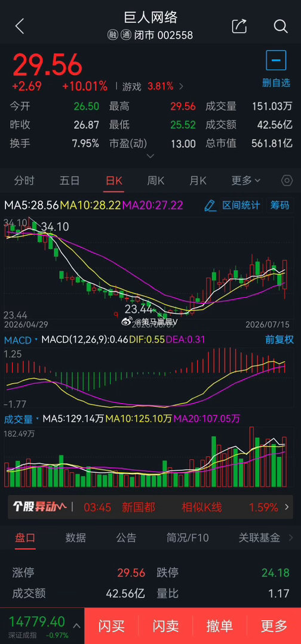The height and width of the screenshot is (644, 301).
Task: Select the 日K chart tab
Action: tap(114, 180)
